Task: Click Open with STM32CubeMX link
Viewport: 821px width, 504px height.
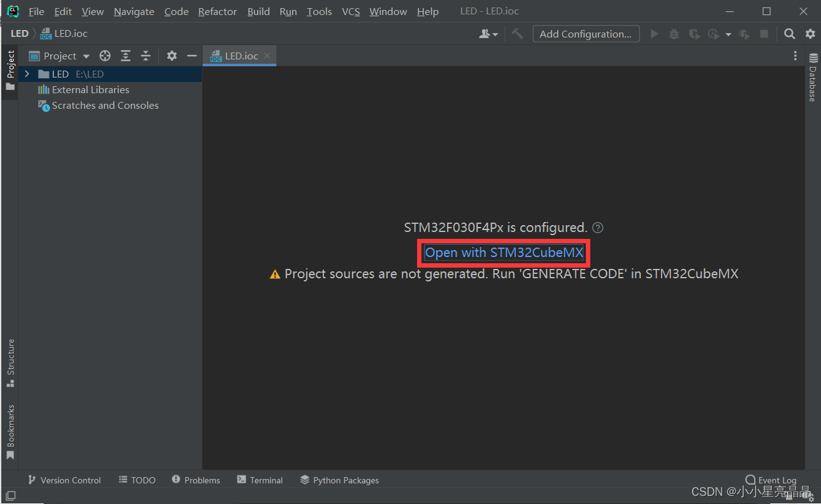Action: pos(504,253)
